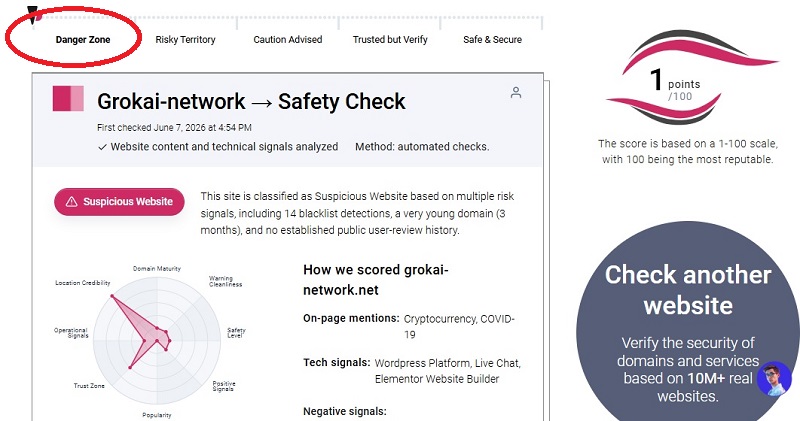This screenshot has width=800, height=421.
Task: Click the radar chart graphic
Action: 157,340
